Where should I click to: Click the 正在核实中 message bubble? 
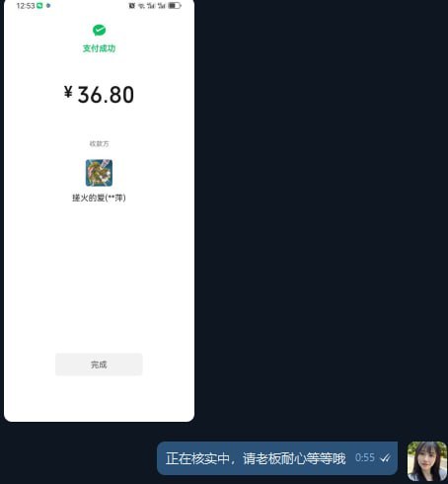tap(277, 458)
